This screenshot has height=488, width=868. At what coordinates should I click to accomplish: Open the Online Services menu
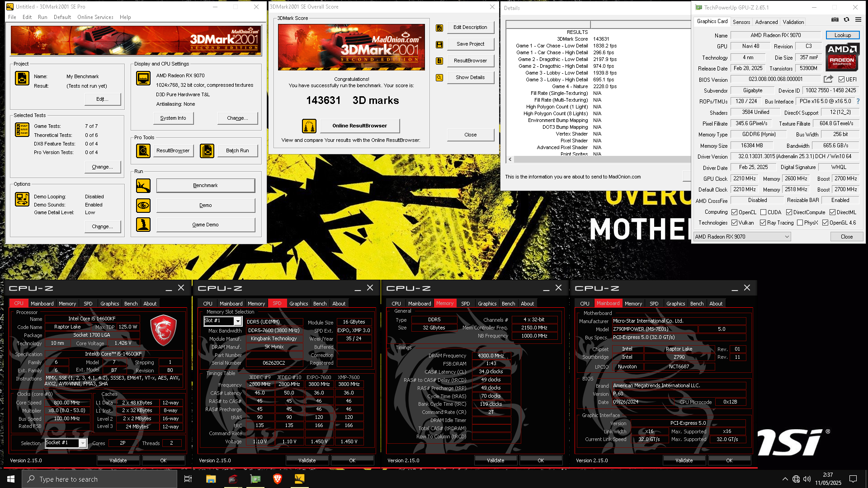click(95, 17)
